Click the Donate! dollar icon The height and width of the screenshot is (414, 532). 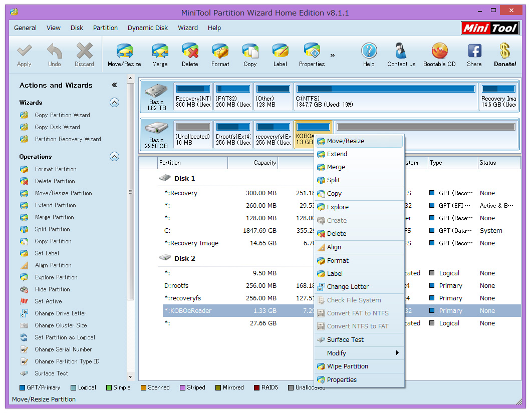click(x=505, y=55)
